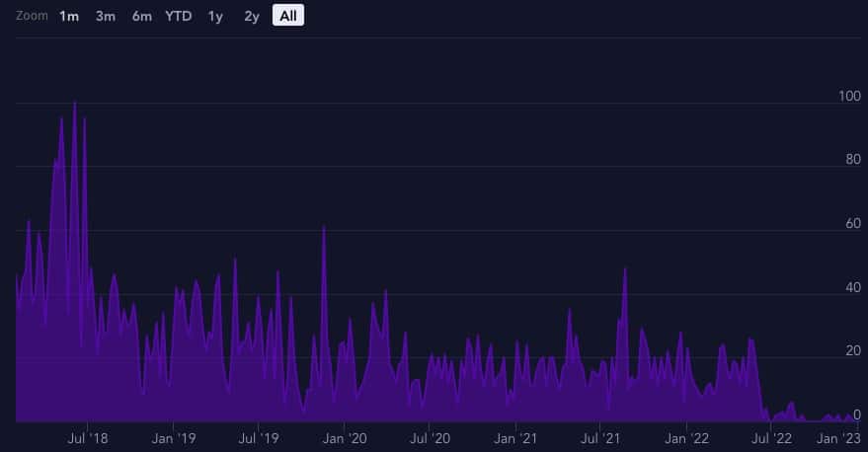Click the highest chart peak near 100
This screenshot has height=452, width=868.
point(75,104)
